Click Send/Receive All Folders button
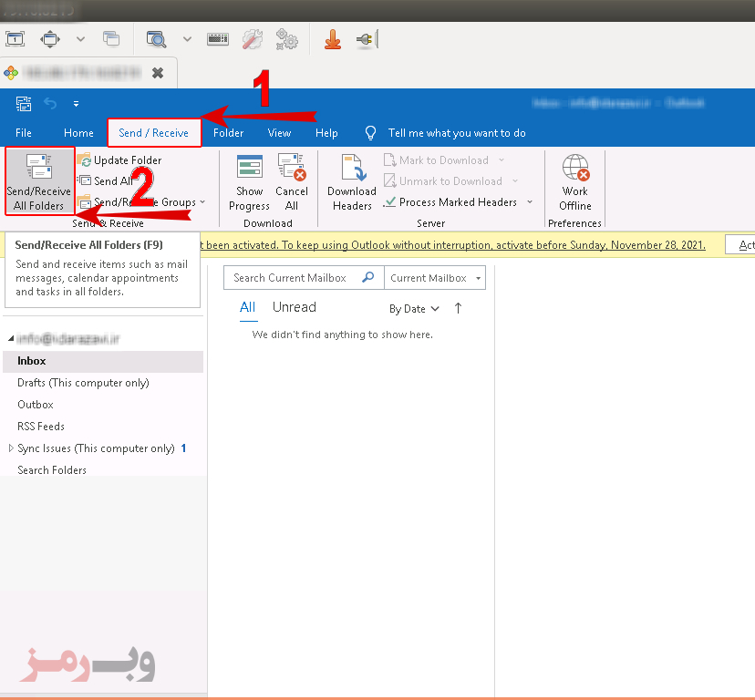The image size is (755, 700). 39,181
